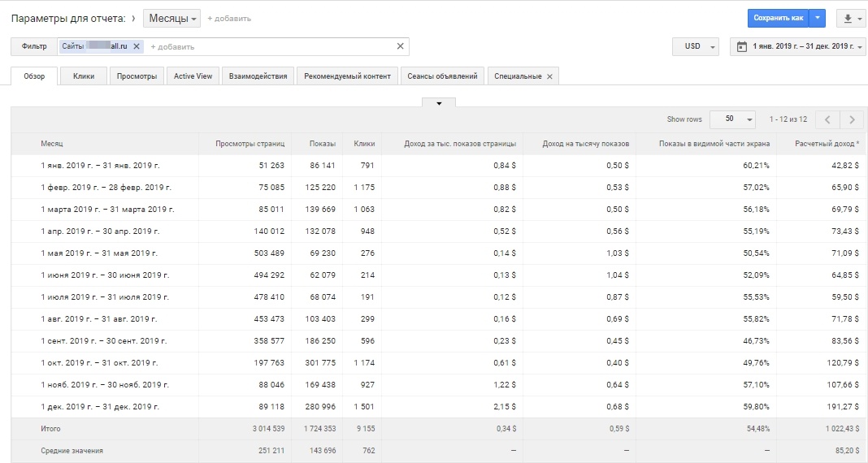This screenshot has height=463, width=868.
Task: Clear the entire filter field
Action: point(400,46)
